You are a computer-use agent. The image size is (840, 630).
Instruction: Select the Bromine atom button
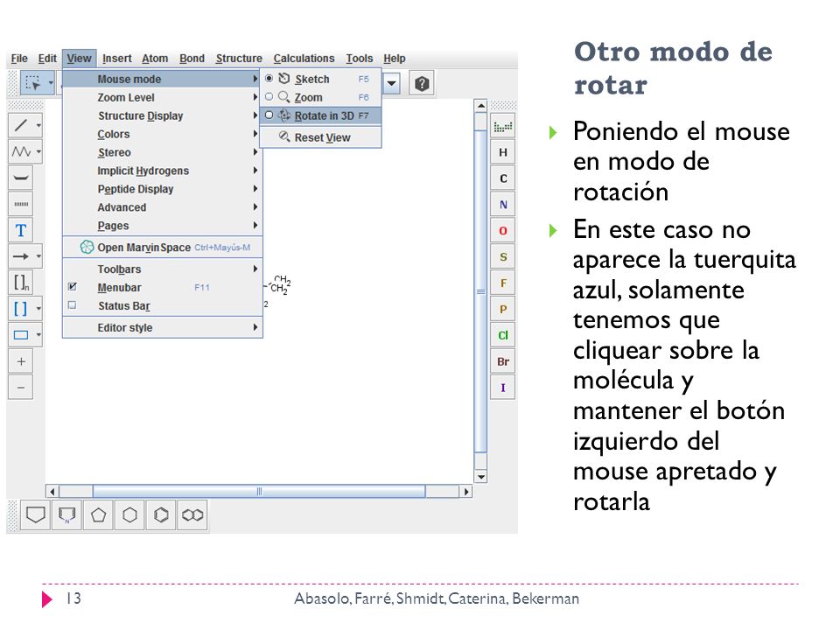click(x=503, y=361)
